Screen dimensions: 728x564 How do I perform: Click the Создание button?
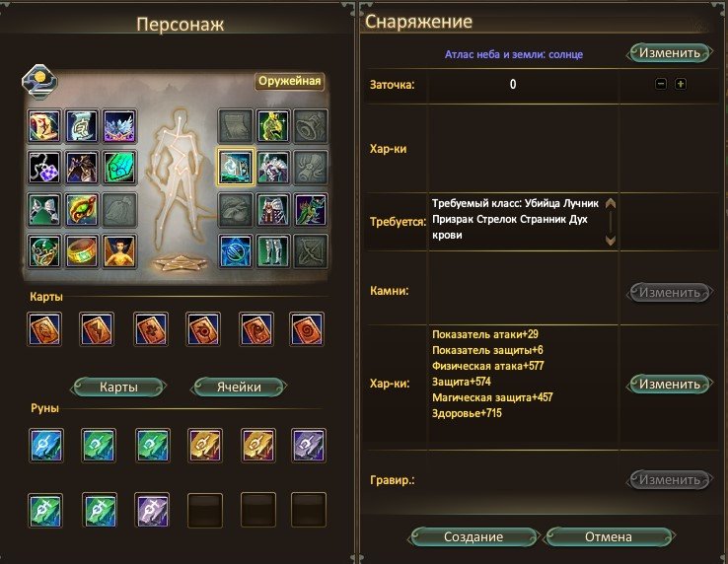click(473, 537)
